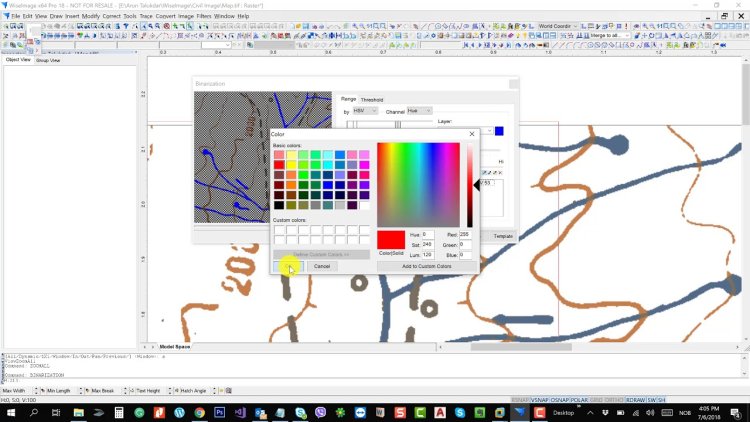Pick the pure red basic color swatch
Image resolution: width=750 pixels, height=422 pixels.
279,165
